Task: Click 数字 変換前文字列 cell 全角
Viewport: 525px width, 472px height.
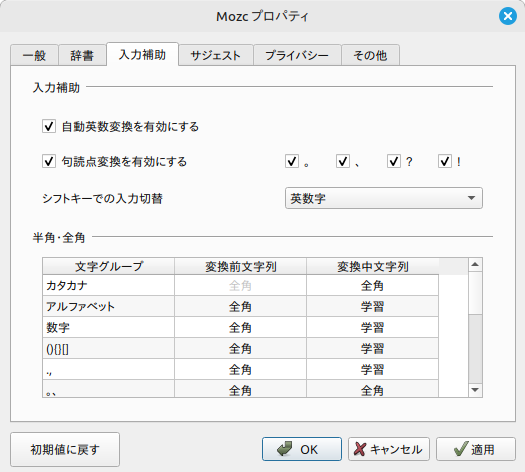Action: coord(240,327)
